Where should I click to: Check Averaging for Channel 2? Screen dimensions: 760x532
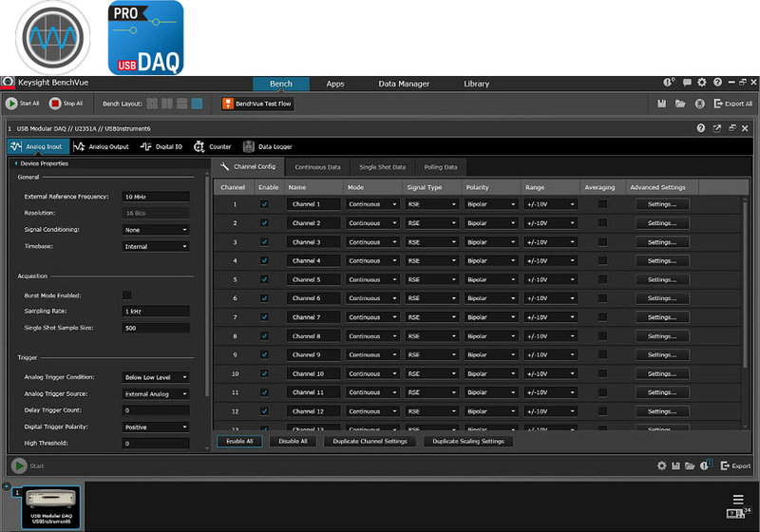[x=602, y=223]
